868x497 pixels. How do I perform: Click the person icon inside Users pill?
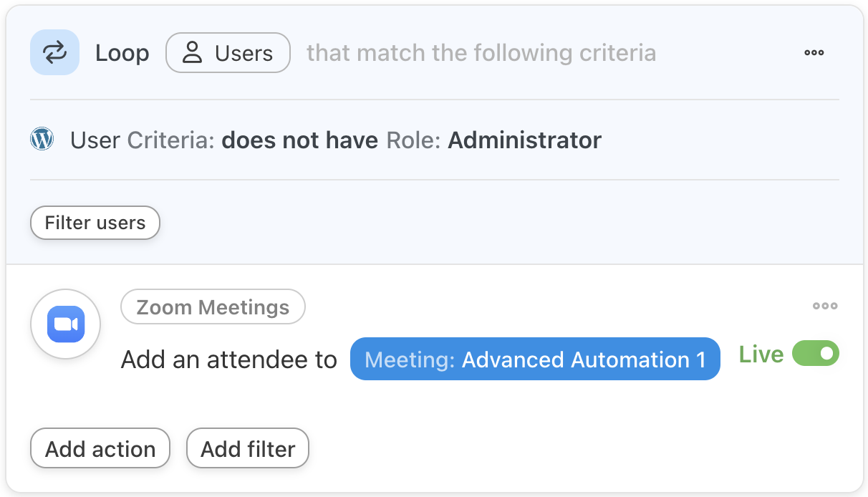click(192, 53)
